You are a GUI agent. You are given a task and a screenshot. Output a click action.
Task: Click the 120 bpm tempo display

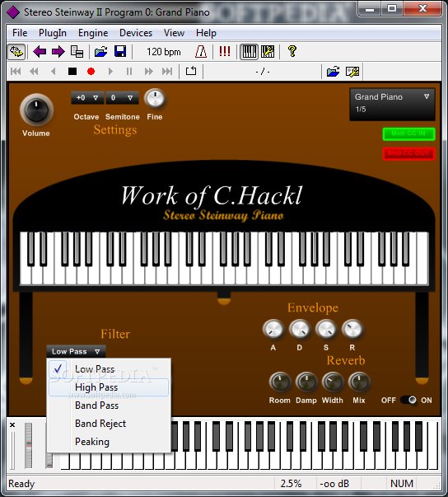point(164,52)
